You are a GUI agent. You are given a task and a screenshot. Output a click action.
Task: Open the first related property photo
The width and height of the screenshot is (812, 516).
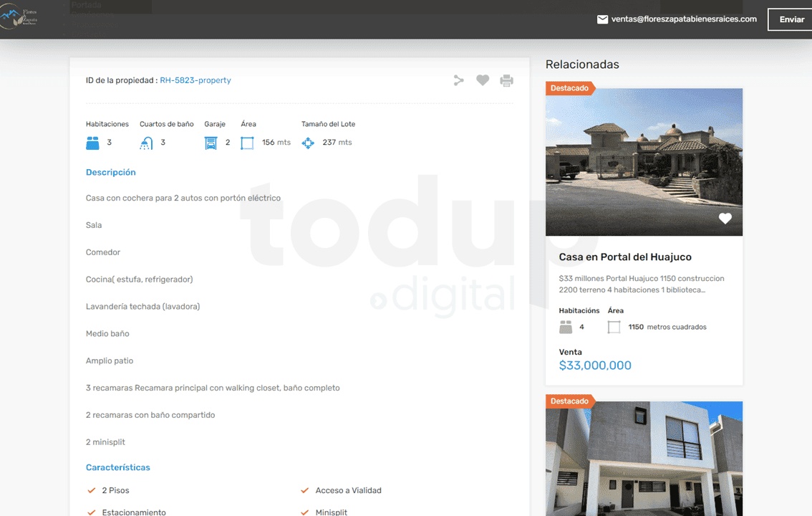(643, 161)
